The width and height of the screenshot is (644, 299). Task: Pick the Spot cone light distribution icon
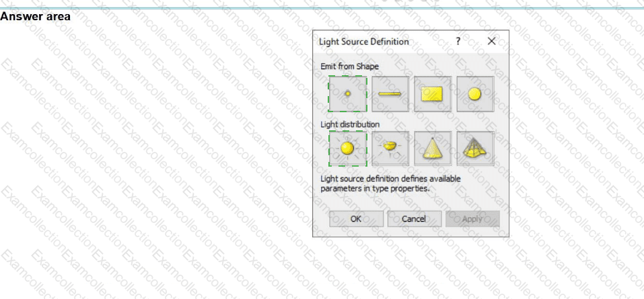tap(433, 148)
